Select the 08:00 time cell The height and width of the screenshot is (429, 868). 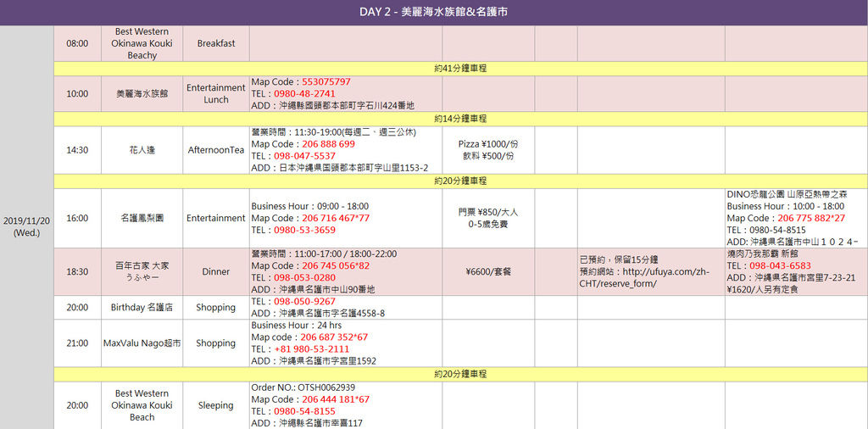pos(77,43)
